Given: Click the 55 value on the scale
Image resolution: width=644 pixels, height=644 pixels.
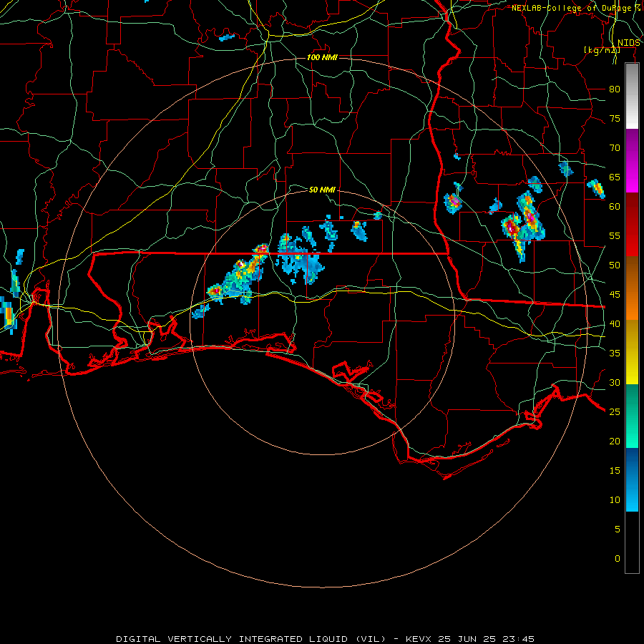Looking at the screenshot, I should (615, 235).
